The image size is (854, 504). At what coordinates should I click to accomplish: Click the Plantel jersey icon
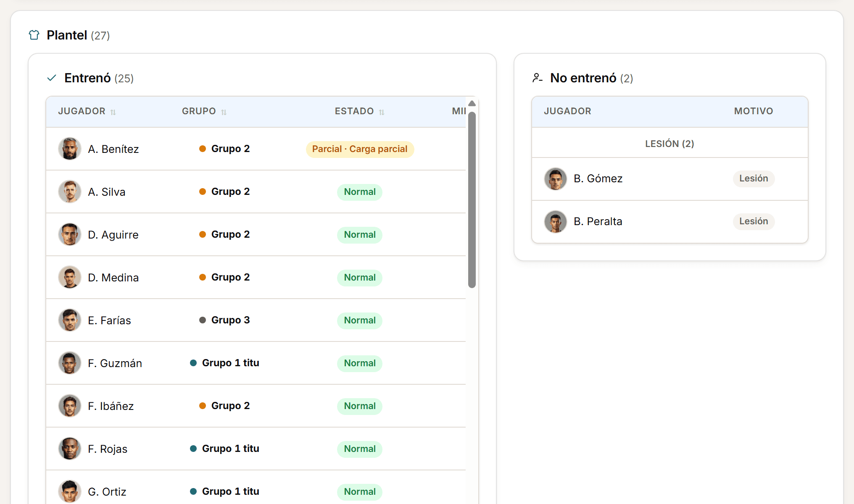click(34, 35)
